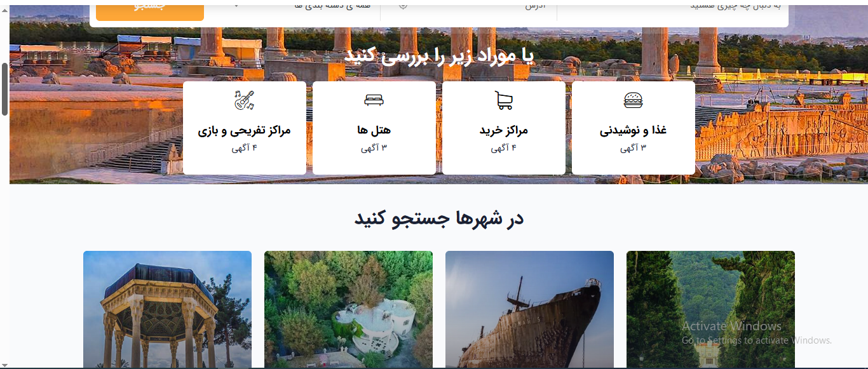Open the rusty shipwreck city image
The height and width of the screenshot is (369, 868).
pyautogui.click(x=529, y=309)
